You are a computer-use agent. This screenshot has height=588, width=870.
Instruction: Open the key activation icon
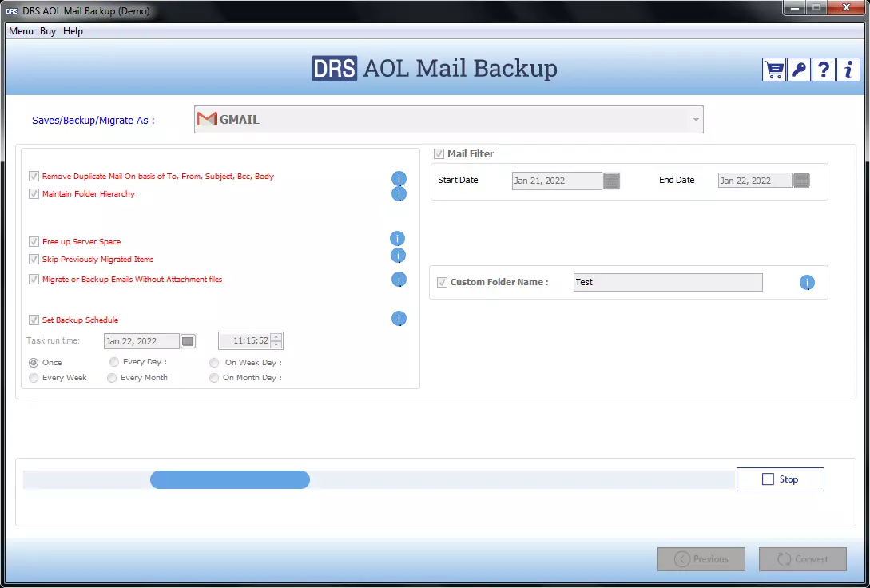(x=798, y=70)
